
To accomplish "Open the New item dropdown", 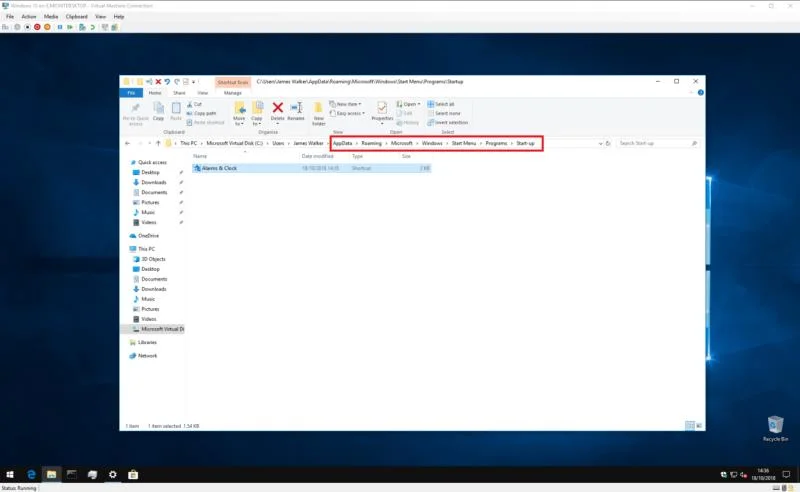I will point(345,104).
